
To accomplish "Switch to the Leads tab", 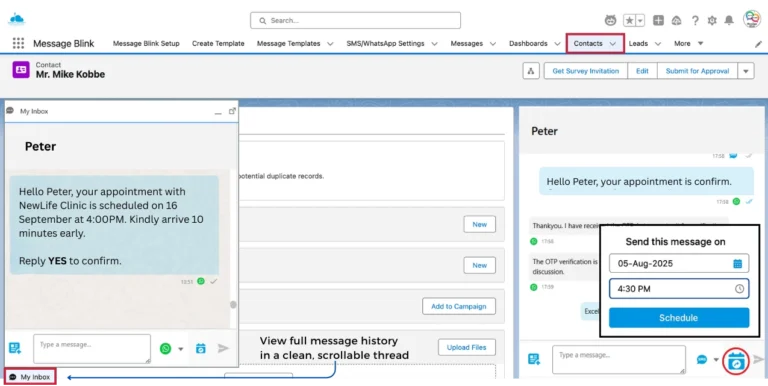I will point(638,43).
